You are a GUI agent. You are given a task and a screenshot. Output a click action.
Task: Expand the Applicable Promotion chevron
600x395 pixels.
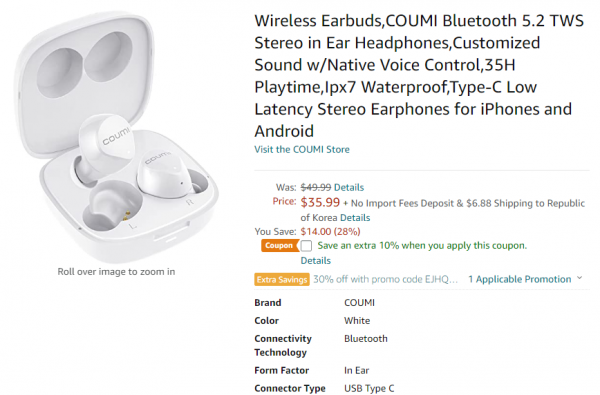(x=579, y=278)
